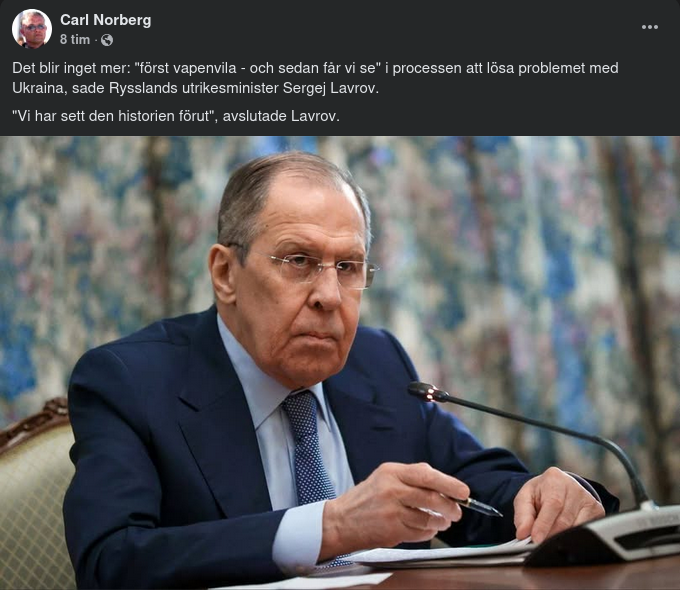
Task: Click the blue dotted tie in the photo
Action: coord(309,449)
